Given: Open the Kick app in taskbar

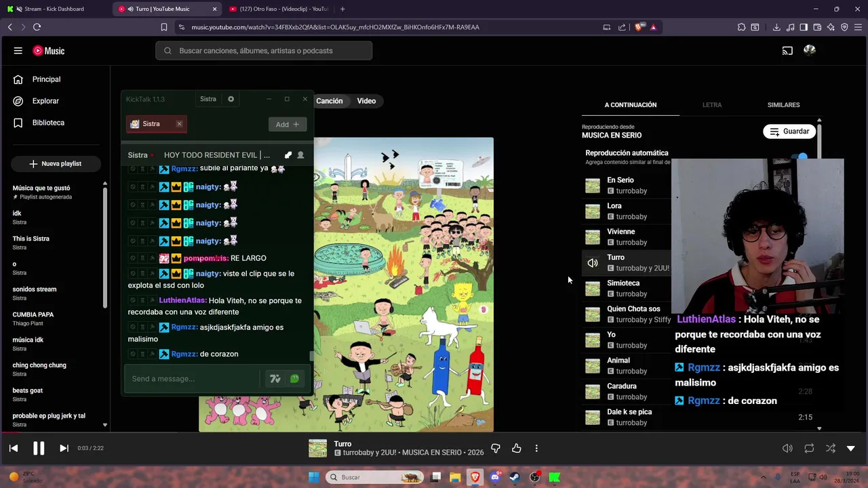Looking at the screenshot, I should pyautogui.click(x=554, y=477).
